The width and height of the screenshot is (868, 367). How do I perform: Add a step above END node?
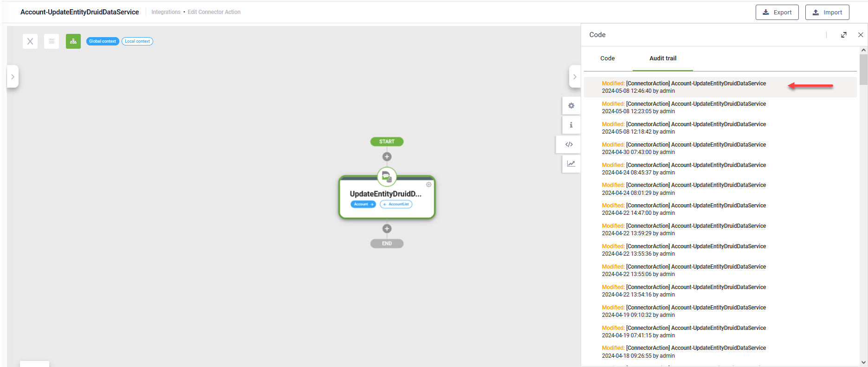387,229
